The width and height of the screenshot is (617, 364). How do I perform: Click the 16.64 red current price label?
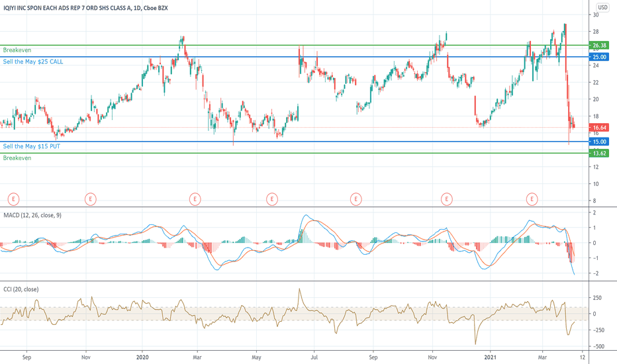pos(599,128)
